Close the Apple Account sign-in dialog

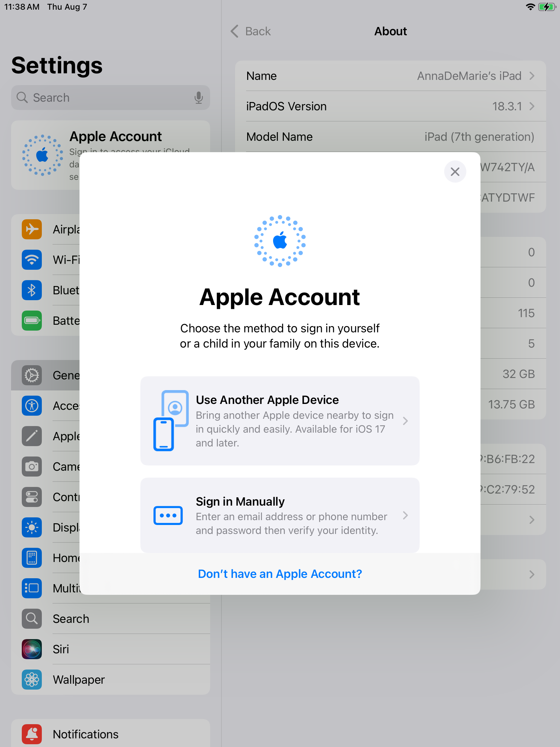455,172
